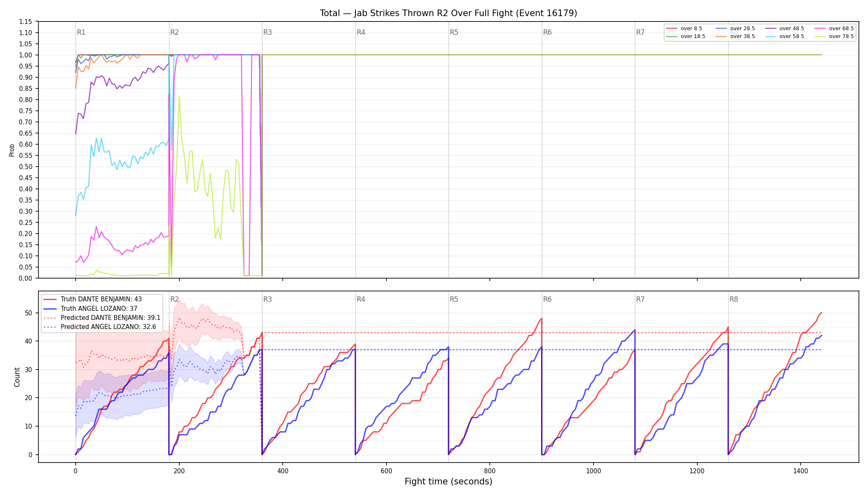
Task: Pick the "over 78.5" legend label
Action: click(x=841, y=36)
